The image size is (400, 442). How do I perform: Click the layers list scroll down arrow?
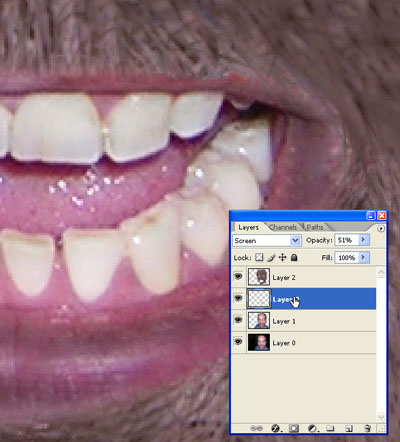click(x=381, y=417)
